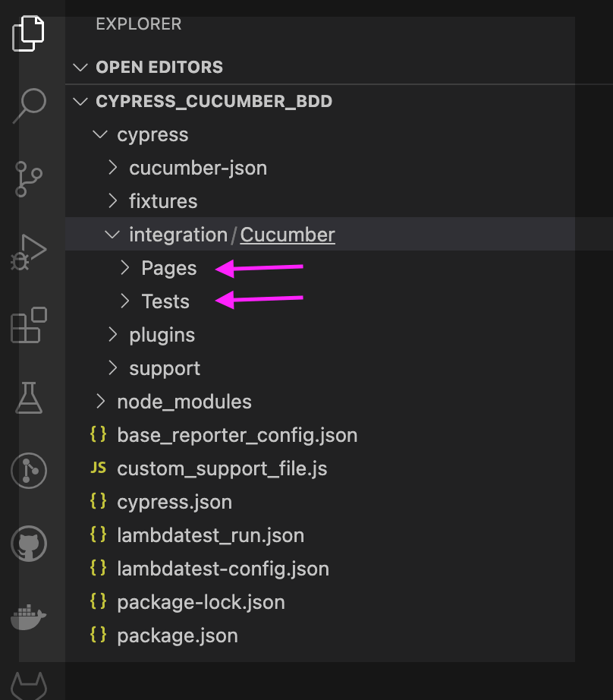The width and height of the screenshot is (613, 700).
Task: Open the Extensions view icon
Action: [29, 325]
